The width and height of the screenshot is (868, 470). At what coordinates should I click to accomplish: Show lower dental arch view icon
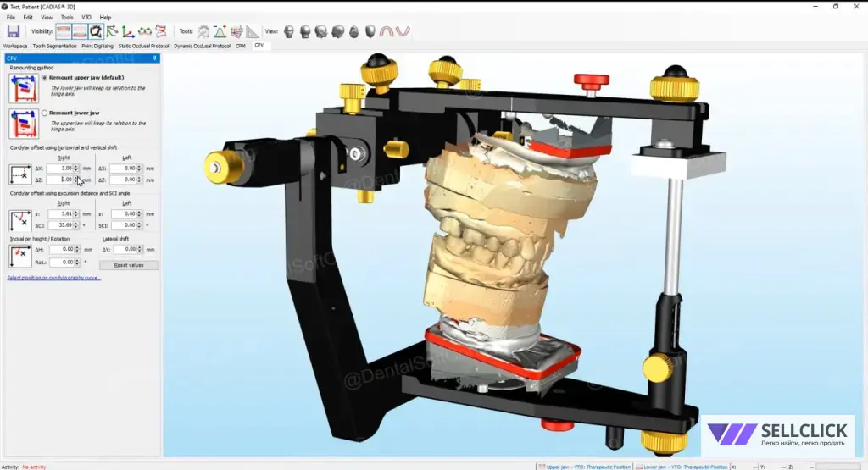(x=403, y=32)
